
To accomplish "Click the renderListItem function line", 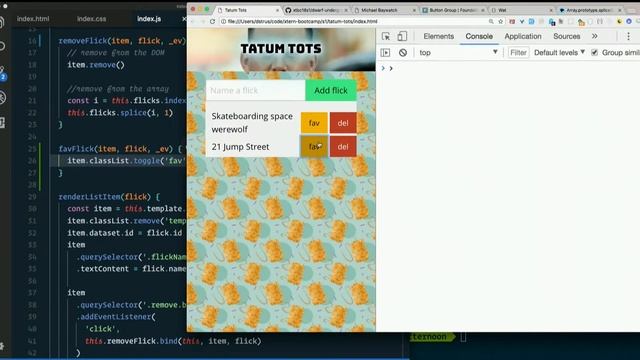I will coord(109,197).
